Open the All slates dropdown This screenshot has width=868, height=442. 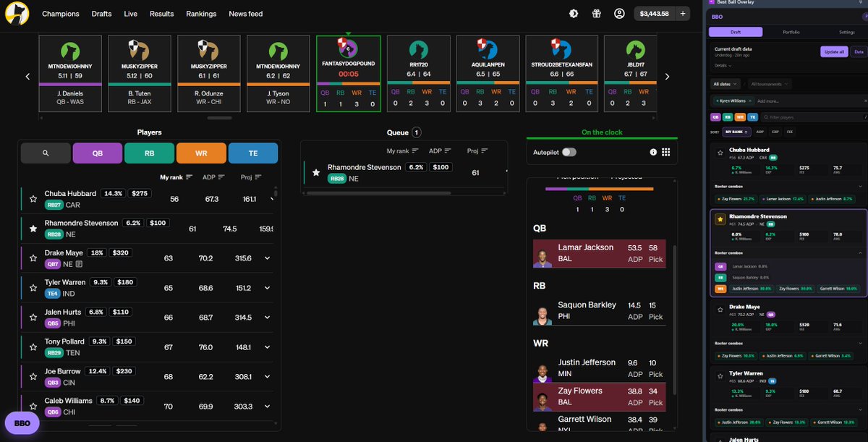pyautogui.click(x=727, y=84)
